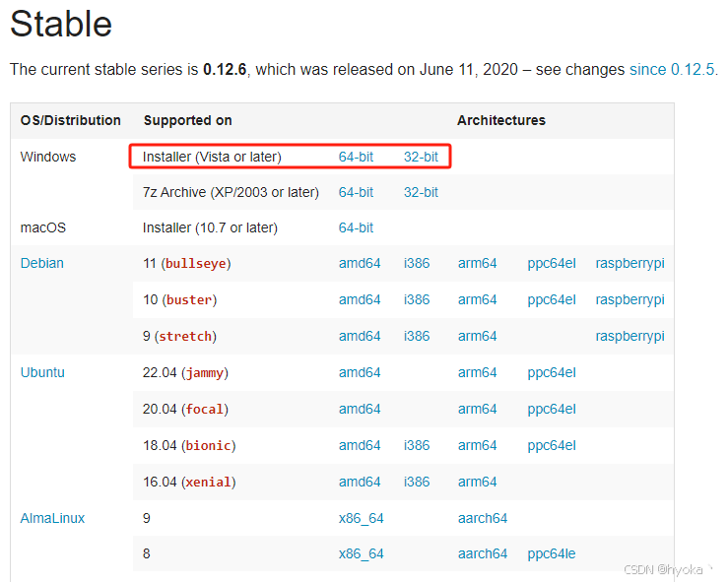Get Ubuntu 20.04 focal arm64 package

[477, 409]
